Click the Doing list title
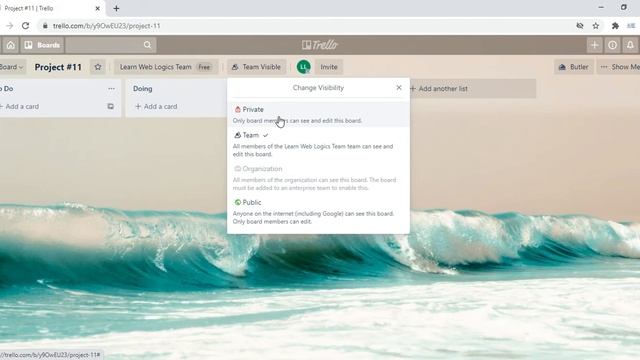640x360 pixels. (142, 89)
